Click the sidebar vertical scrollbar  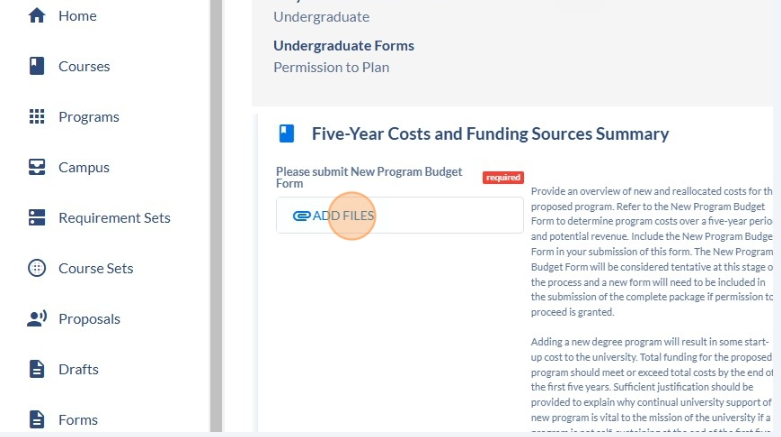point(216,216)
